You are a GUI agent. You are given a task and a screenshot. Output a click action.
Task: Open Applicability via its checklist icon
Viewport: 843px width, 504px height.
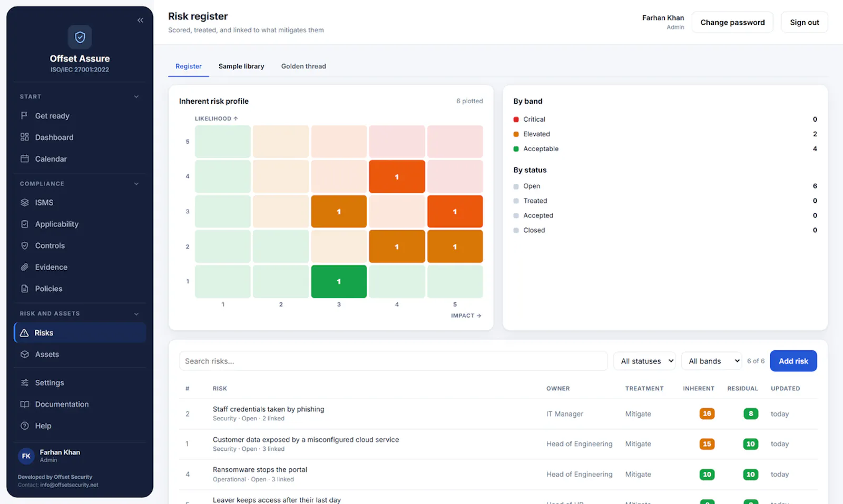point(24,224)
